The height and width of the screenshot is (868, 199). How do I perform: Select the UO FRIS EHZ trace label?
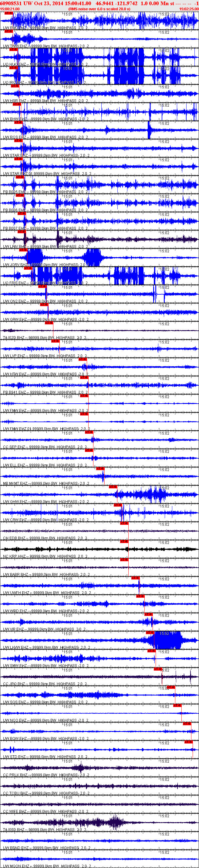point(46,283)
